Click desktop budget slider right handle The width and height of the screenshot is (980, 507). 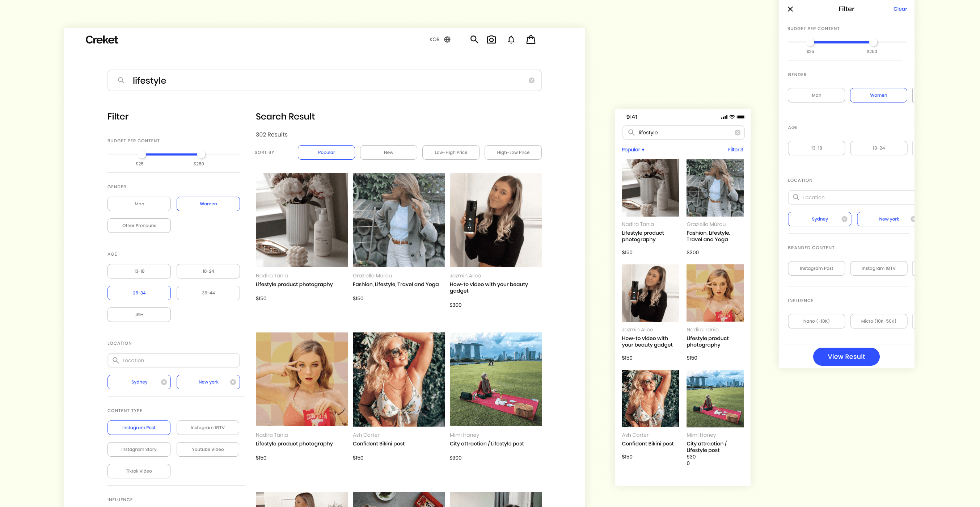point(201,155)
